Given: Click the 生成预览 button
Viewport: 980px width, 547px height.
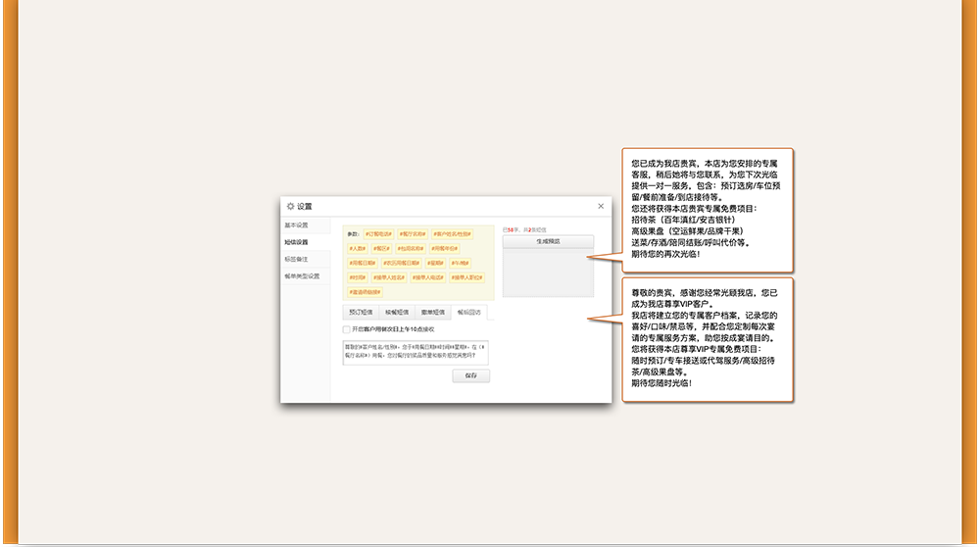Looking at the screenshot, I should point(548,240).
